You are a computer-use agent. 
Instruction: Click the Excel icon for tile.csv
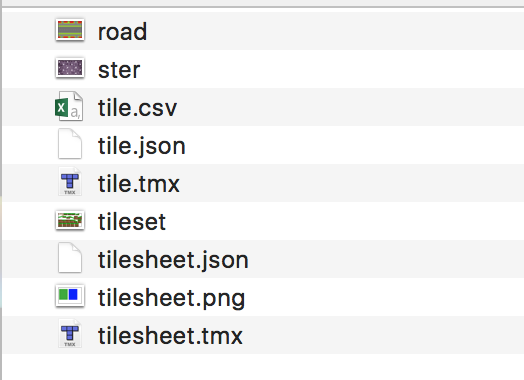click(69, 106)
